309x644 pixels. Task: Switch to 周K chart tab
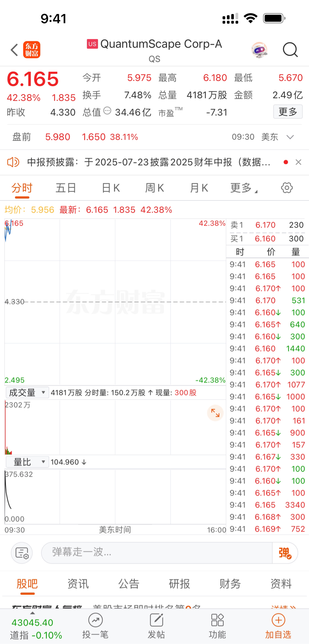coord(154,188)
